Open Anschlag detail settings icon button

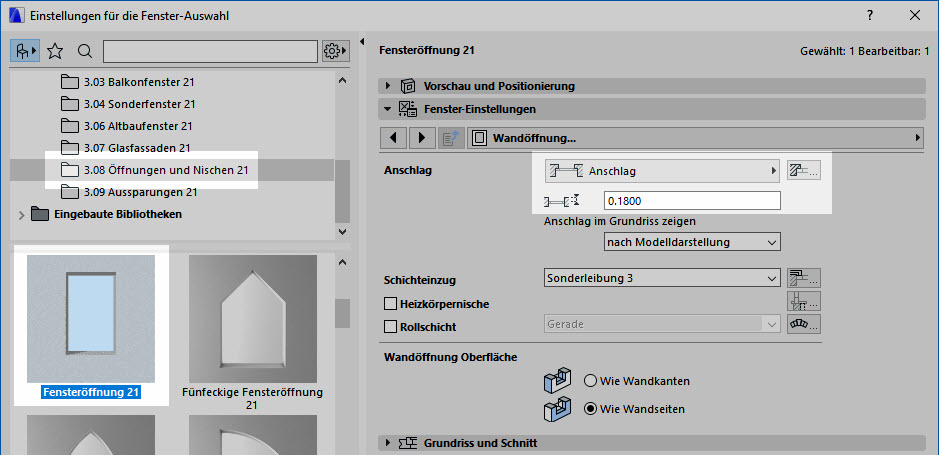[x=803, y=171]
